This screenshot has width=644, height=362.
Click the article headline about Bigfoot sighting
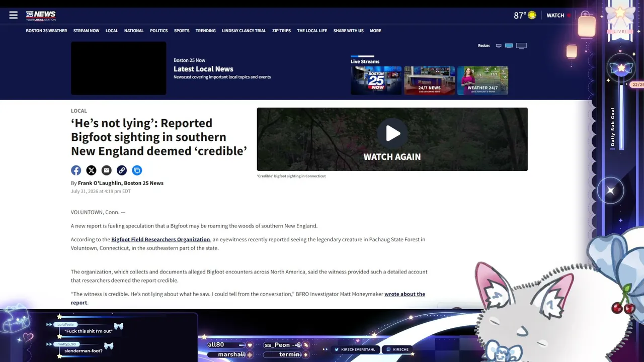tap(159, 137)
